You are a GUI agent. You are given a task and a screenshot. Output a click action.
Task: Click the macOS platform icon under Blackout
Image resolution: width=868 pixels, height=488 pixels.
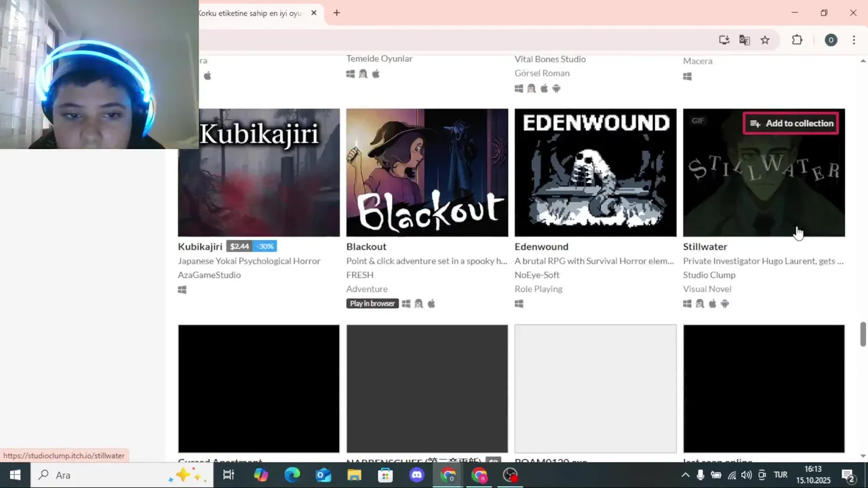[431, 304]
